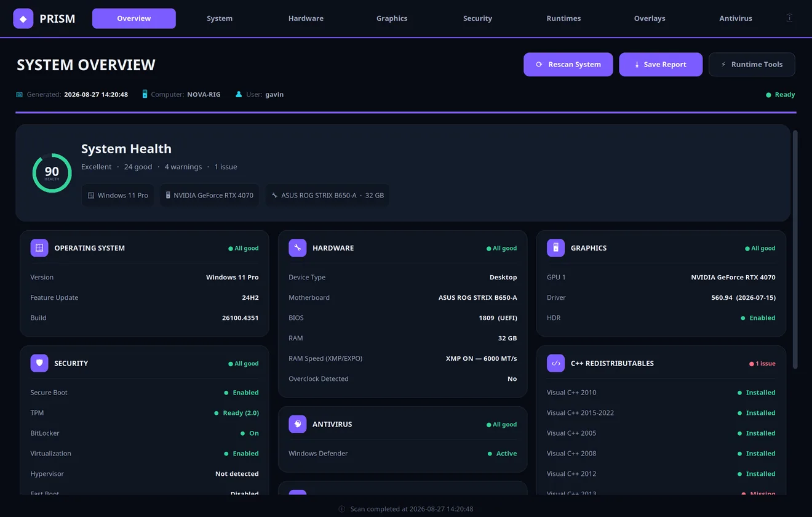Click the All good badge on the Security card
This screenshot has width=812, height=517.
[x=244, y=364]
